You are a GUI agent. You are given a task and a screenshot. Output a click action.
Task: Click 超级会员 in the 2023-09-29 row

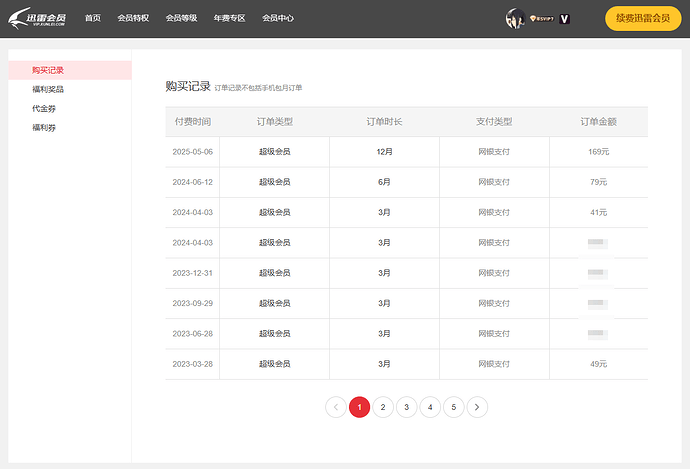point(275,304)
